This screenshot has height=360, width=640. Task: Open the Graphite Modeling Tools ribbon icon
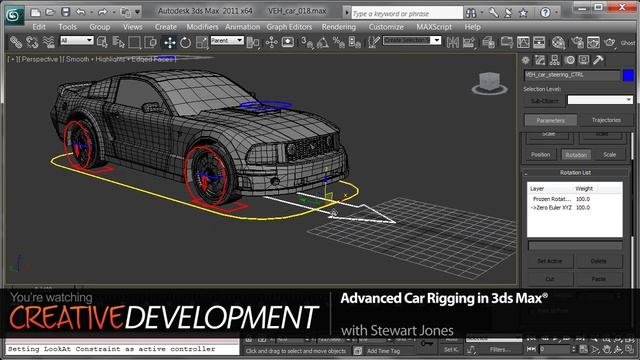(507, 42)
